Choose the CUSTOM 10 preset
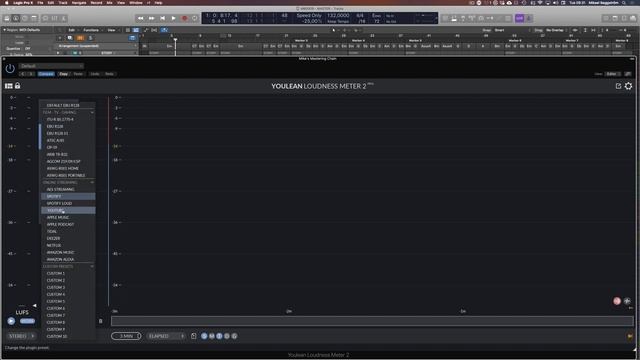The height and width of the screenshot is (360, 640). [68, 336]
